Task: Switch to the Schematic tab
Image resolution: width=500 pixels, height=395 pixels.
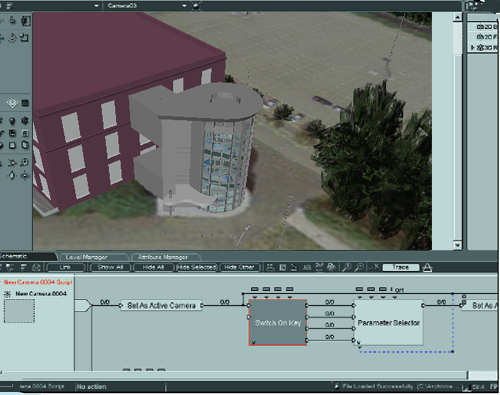Action: [x=28, y=256]
